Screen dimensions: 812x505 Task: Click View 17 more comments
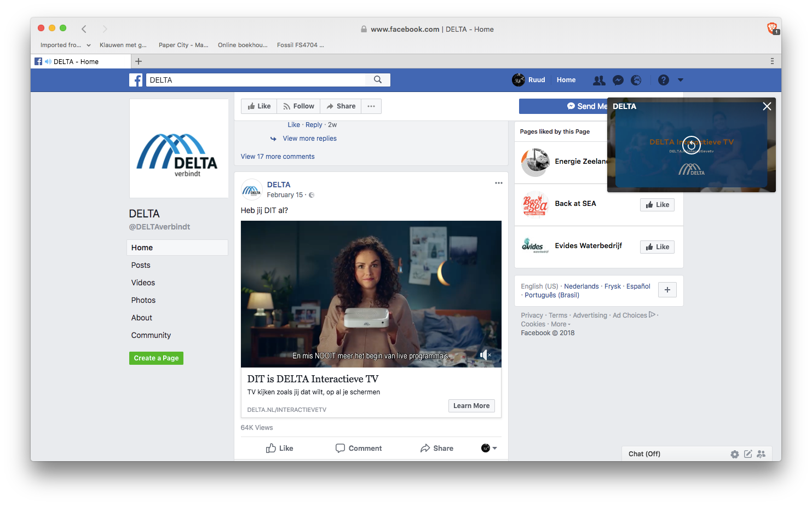pos(278,157)
